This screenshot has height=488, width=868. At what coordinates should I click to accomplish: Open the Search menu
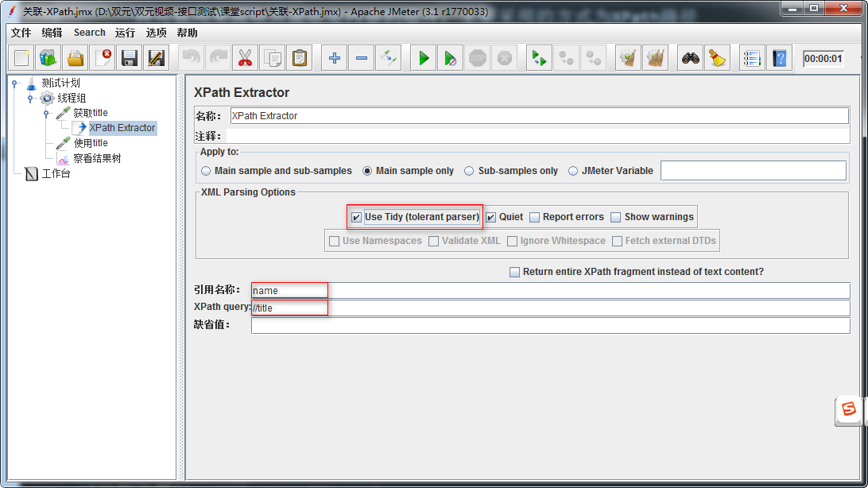[89, 33]
